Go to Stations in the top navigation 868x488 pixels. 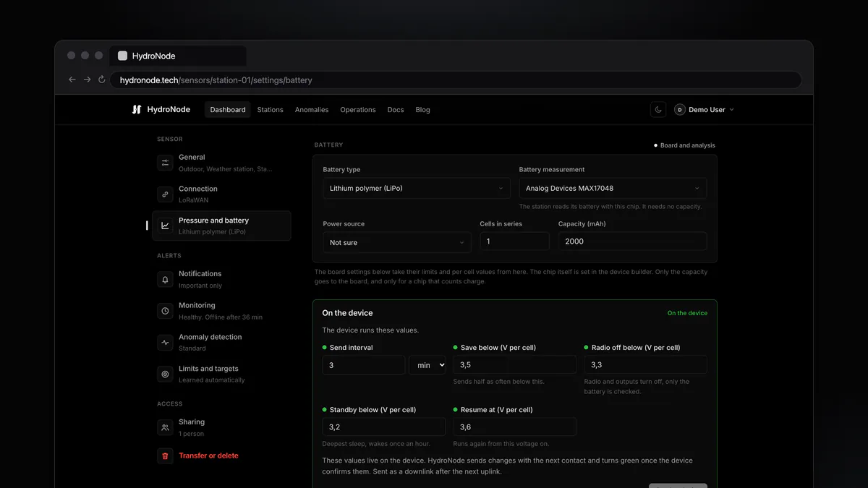pos(271,110)
